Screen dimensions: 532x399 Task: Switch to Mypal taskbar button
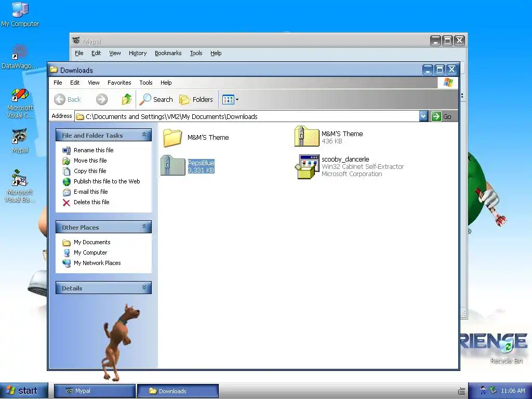coord(95,391)
